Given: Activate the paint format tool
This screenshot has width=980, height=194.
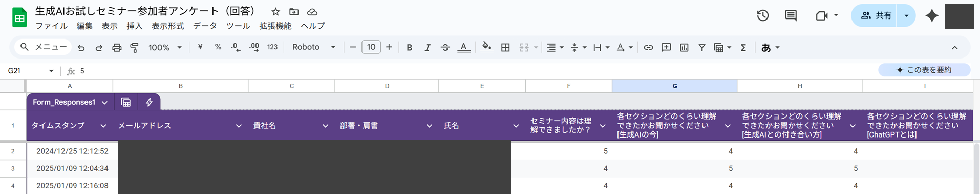Looking at the screenshot, I should click(135, 47).
